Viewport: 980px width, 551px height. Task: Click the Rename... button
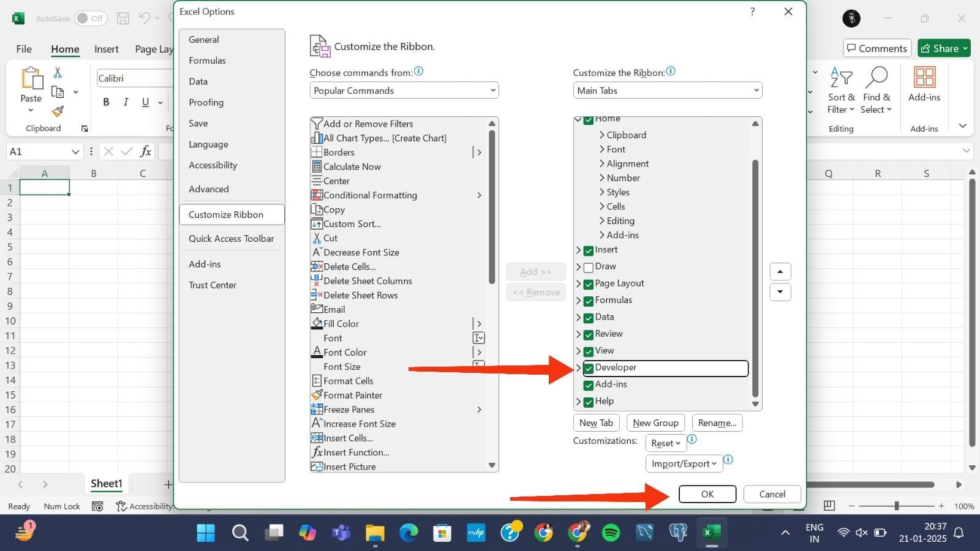[x=717, y=423]
